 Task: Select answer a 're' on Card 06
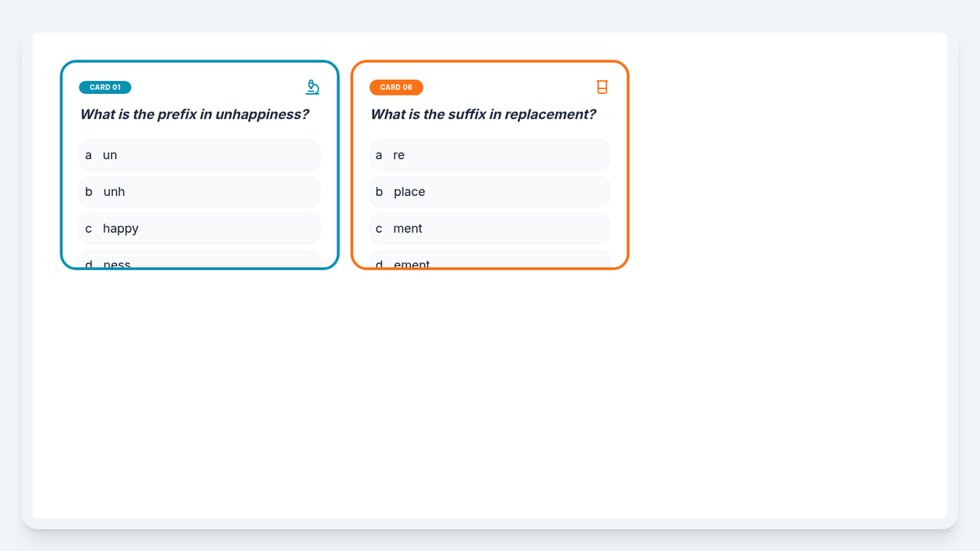click(490, 155)
